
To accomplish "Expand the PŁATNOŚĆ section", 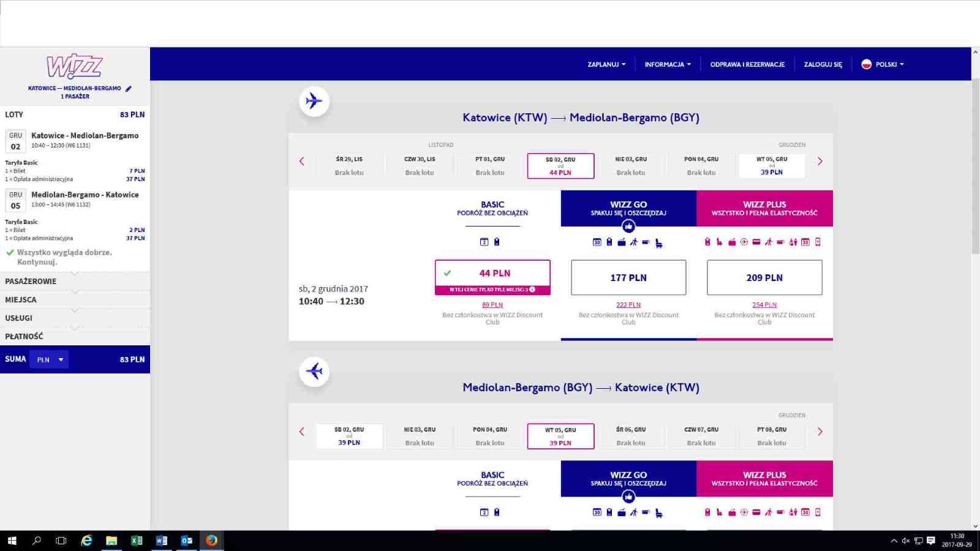I will click(75, 337).
